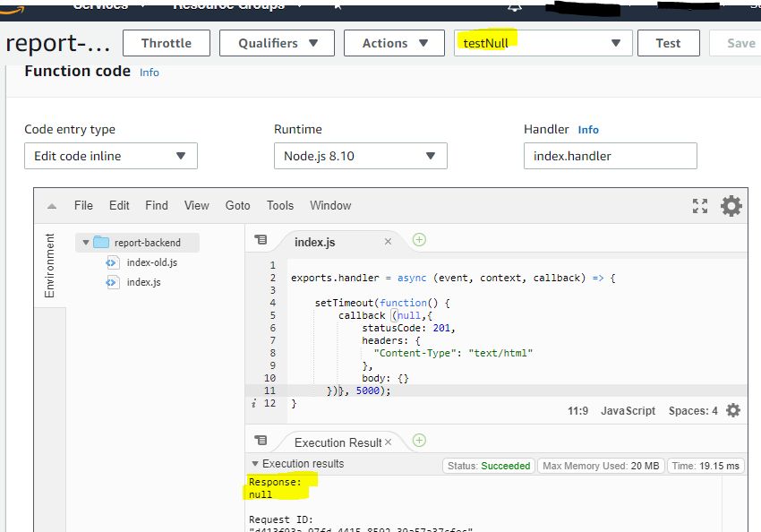
Task: Click the JavaScript language mode indicator
Action: click(628, 411)
